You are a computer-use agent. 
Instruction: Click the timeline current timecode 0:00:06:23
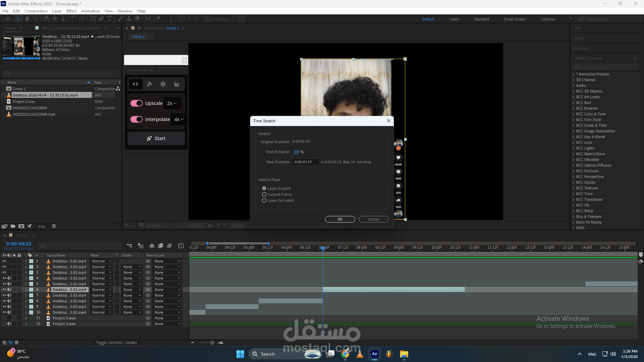19,244
